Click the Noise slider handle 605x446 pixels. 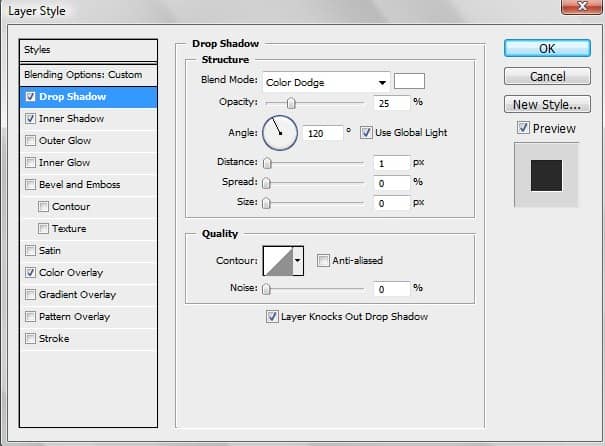tap(266, 289)
